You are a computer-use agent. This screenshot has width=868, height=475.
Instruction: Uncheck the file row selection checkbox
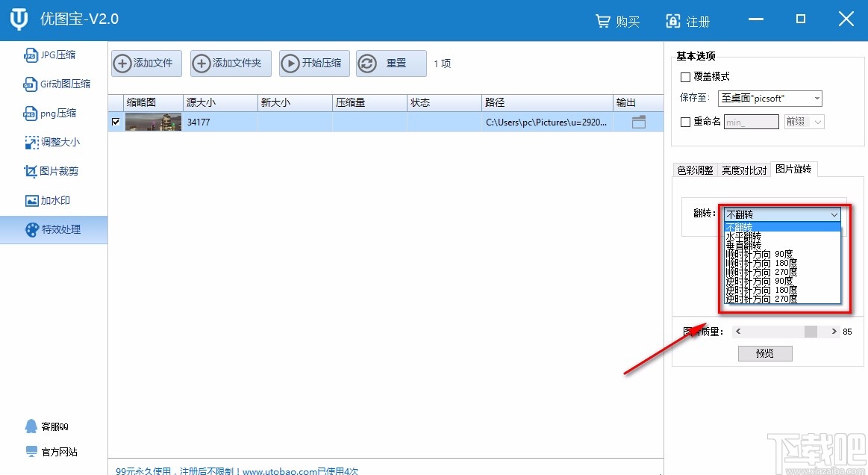(x=116, y=122)
